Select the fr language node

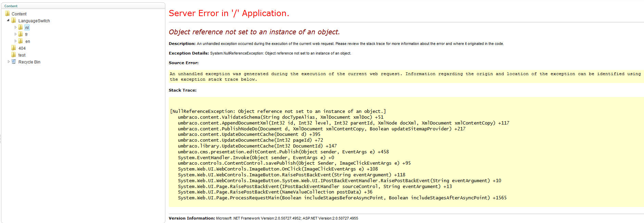pos(26,35)
